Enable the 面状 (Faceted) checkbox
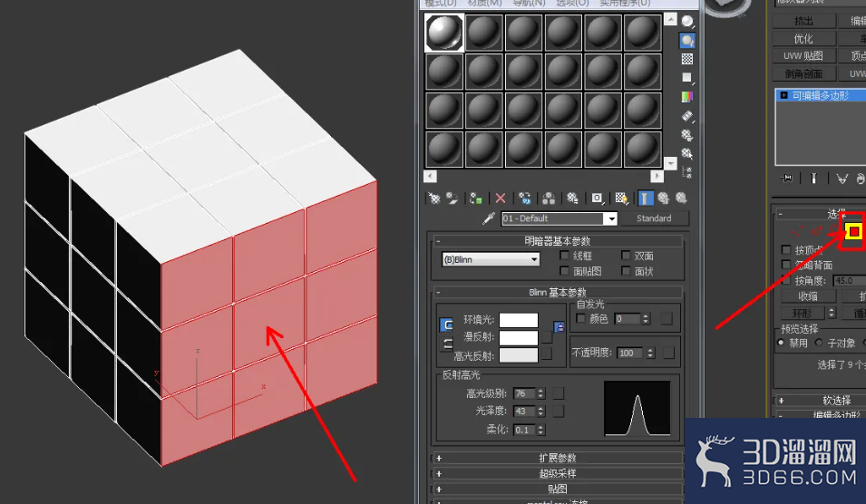 625,270
